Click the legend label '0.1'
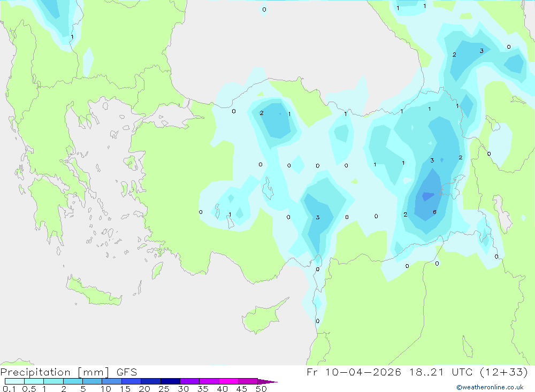 (x=9, y=389)
